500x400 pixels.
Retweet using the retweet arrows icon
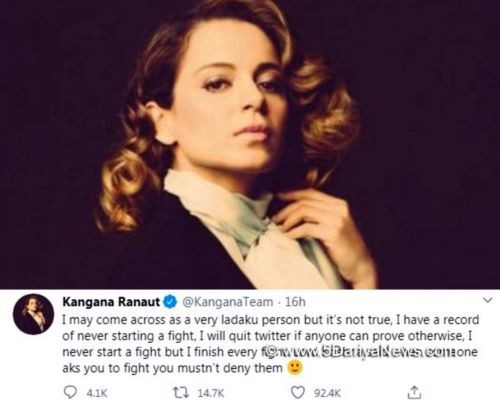(180, 392)
